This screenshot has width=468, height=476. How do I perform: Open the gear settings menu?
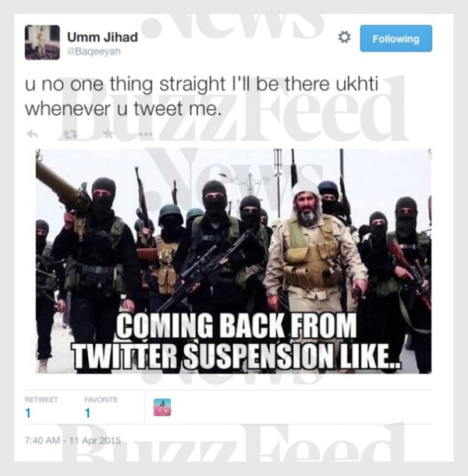(x=344, y=37)
